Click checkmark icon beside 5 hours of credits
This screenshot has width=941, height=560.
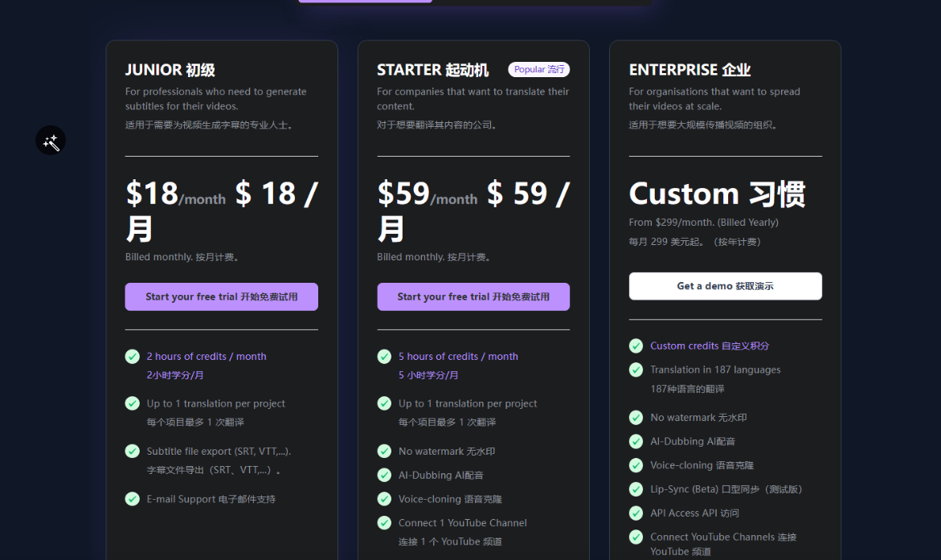pyautogui.click(x=384, y=356)
